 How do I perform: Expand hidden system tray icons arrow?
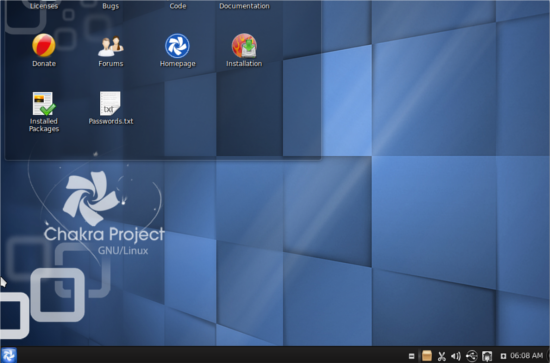click(x=503, y=356)
